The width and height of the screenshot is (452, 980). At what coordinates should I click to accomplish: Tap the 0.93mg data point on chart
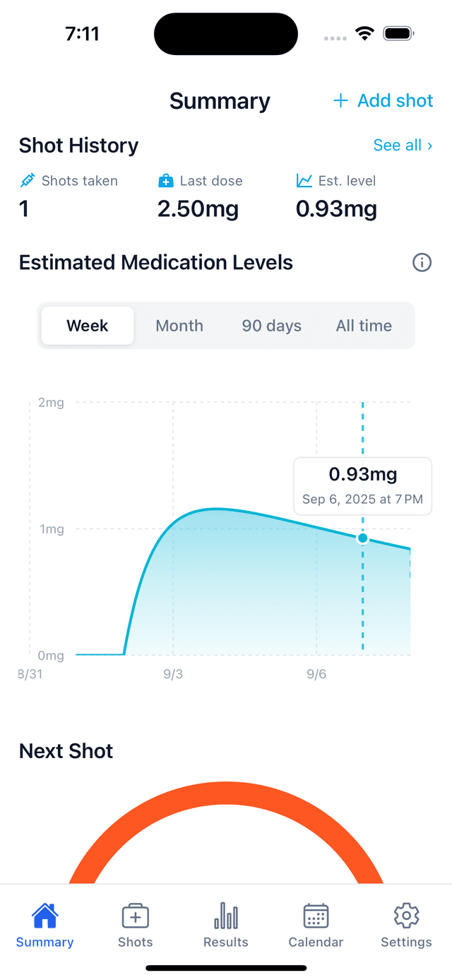click(363, 538)
